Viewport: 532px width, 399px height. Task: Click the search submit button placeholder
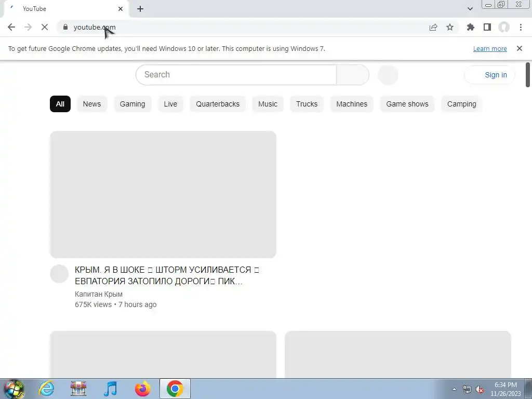click(x=353, y=75)
